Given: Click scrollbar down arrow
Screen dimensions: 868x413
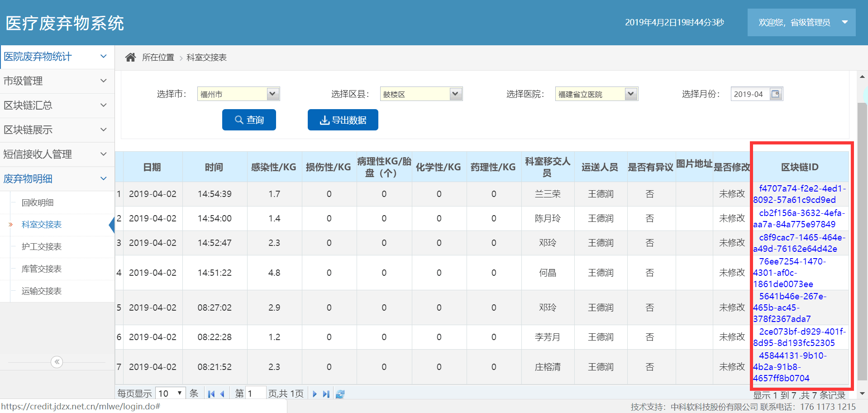Looking at the screenshot, I should point(862,394).
